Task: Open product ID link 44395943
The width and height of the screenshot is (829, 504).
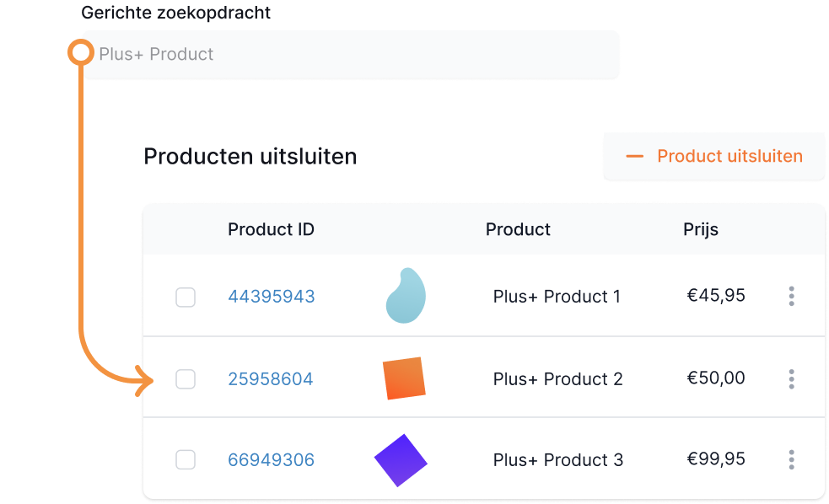Action: coord(271,297)
